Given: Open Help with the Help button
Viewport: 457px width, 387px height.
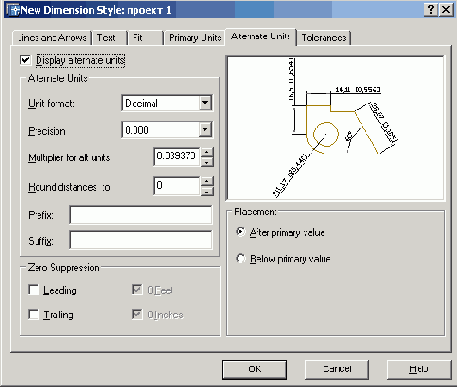Looking at the screenshot, I should (419, 369).
